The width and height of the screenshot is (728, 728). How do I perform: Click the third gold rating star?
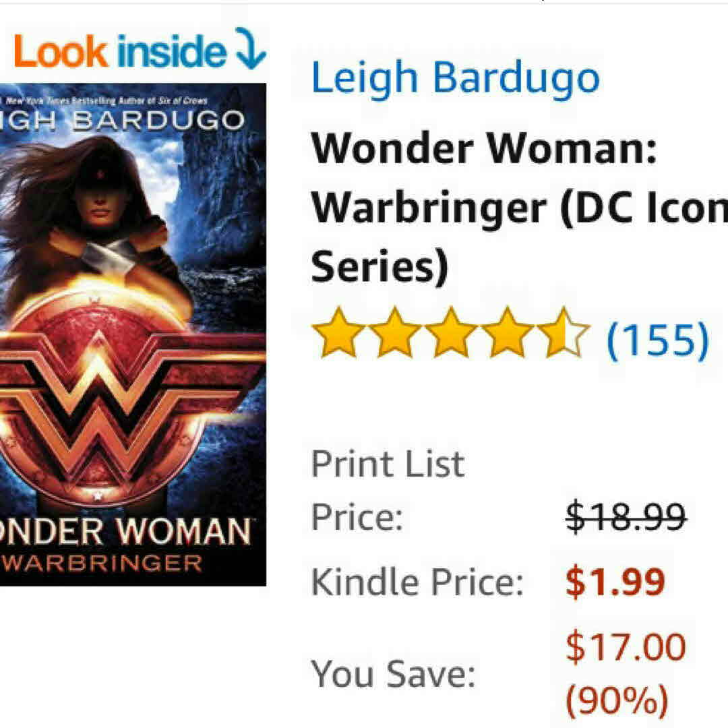coord(451,333)
